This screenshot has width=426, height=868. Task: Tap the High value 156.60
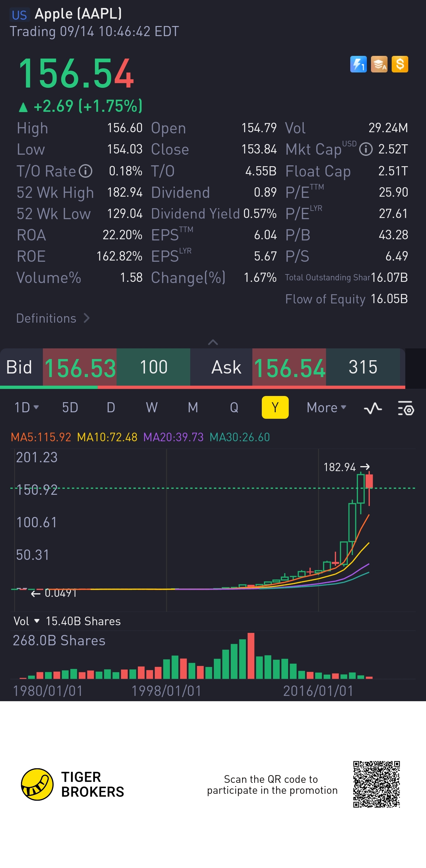[125, 128]
